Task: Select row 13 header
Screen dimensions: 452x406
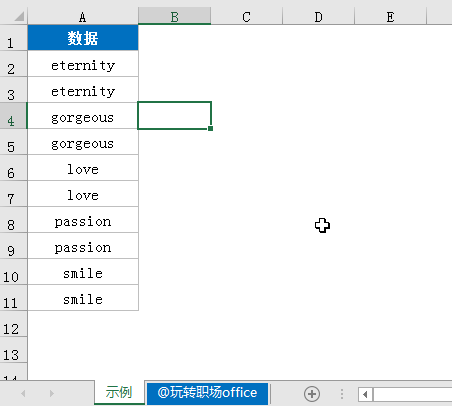Action: point(13,350)
